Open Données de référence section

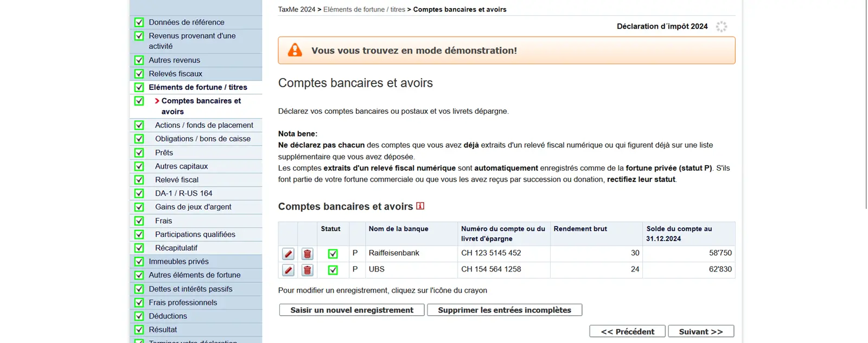pos(187,22)
